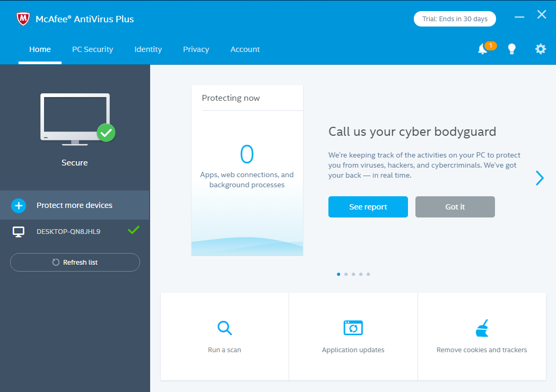Select the fourth carousel page dot
556x392 pixels.
361,274
